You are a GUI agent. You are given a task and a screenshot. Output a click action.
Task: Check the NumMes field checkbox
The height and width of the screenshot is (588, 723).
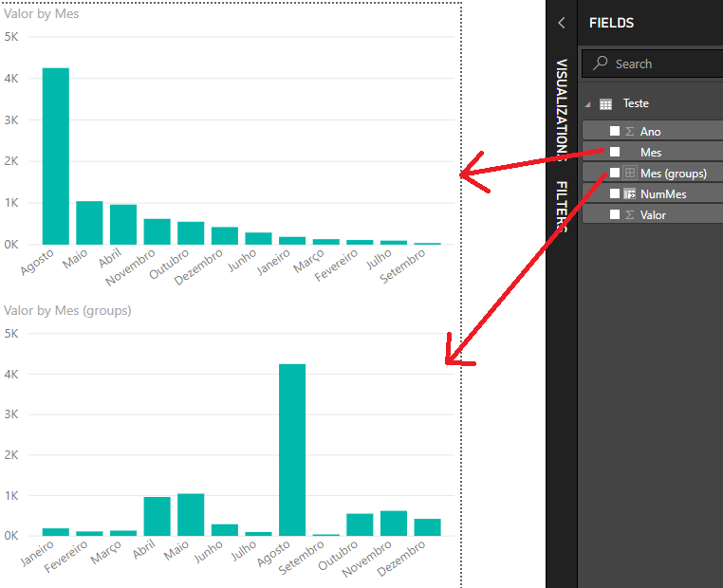[615, 194]
